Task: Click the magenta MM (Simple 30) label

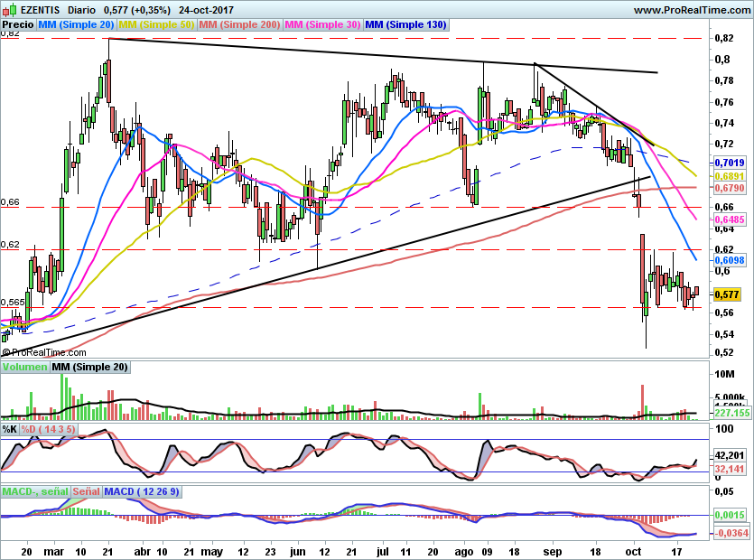Action: [322, 25]
